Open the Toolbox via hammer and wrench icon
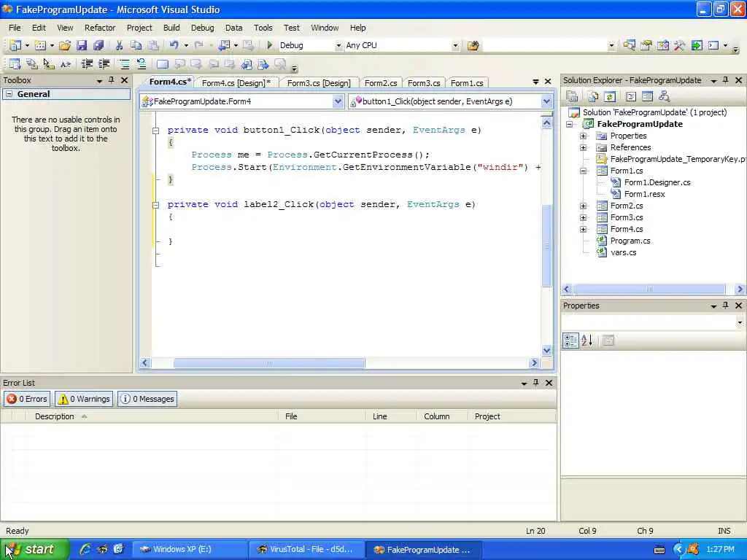The image size is (747, 560). coord(679,46)
